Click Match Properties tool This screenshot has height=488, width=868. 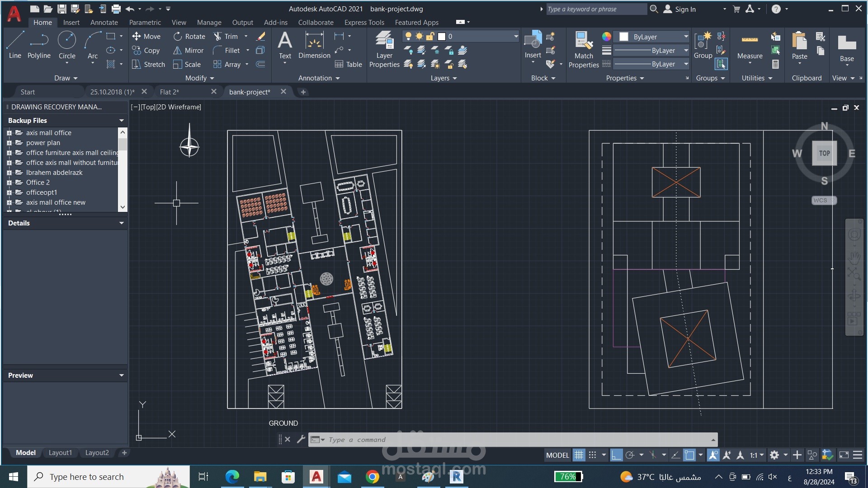[x=584, y=50]
